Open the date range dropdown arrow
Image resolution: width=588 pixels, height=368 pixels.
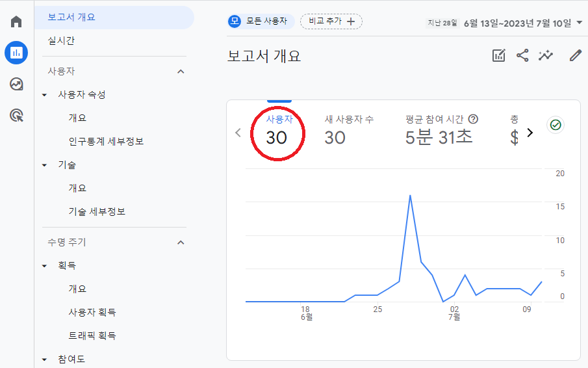click(x=579, y=23)
